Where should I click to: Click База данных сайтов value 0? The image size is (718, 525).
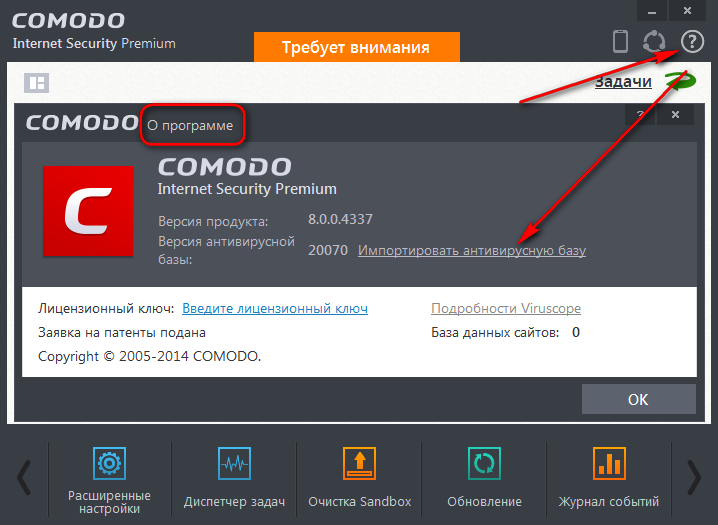click(x=576, y=332)
